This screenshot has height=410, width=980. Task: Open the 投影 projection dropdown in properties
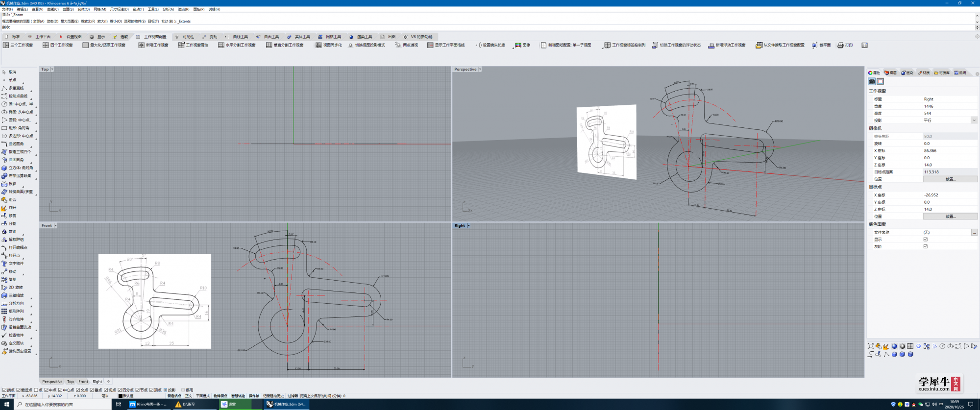point(974,120)
